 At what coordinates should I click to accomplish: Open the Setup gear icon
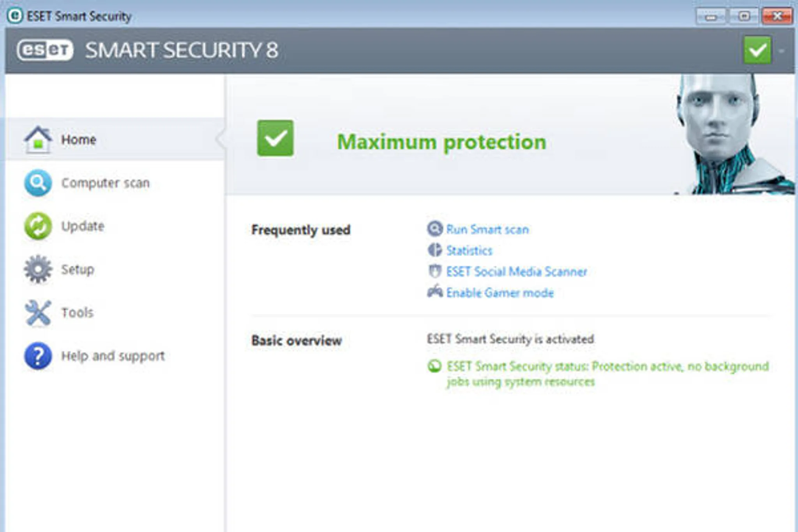click(38, 269)
